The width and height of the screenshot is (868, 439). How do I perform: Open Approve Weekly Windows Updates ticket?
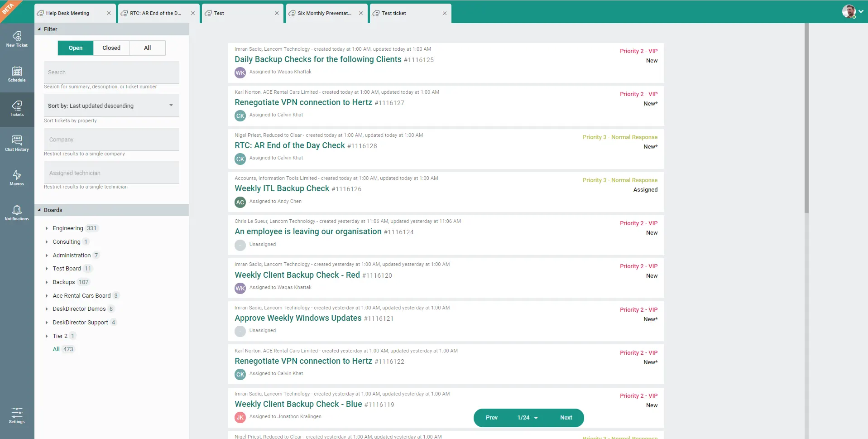pos(298,318)
